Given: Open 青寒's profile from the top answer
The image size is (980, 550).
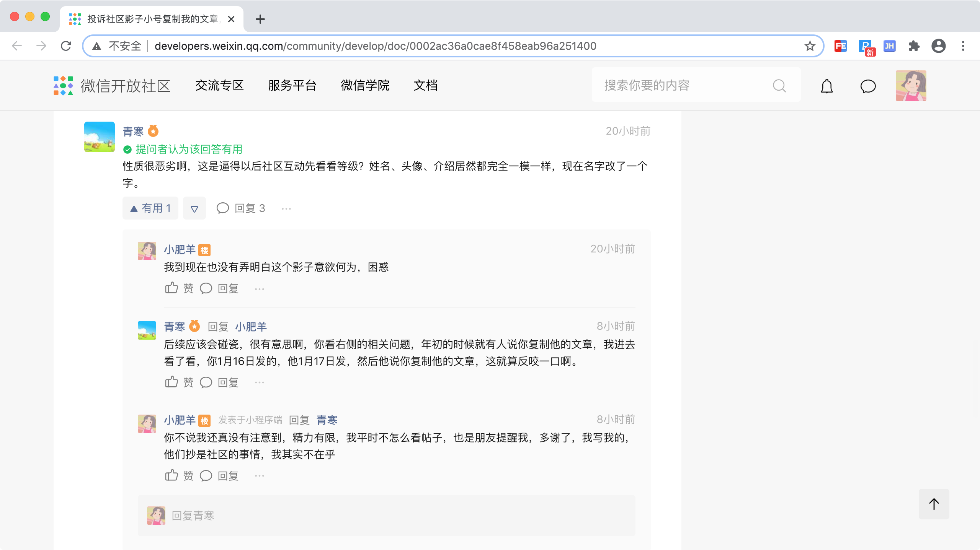Looking at the screenshot, I should pyautogui.click(x=133, y=132).
